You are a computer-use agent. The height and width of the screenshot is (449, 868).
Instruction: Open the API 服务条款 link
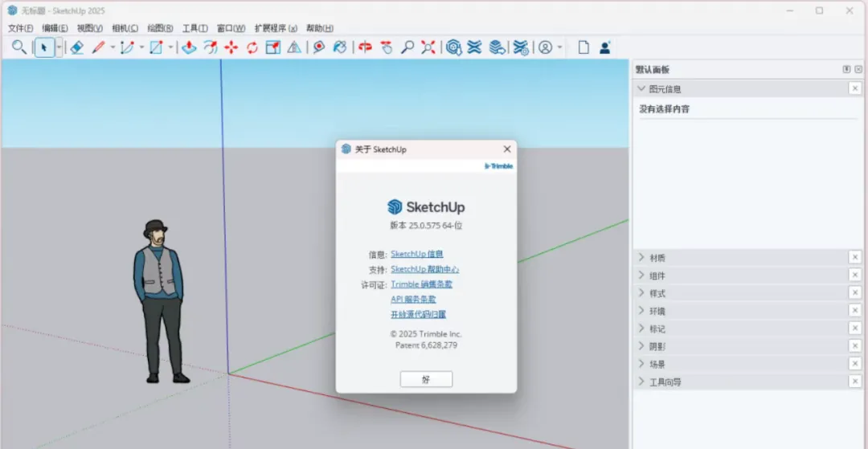click(x=413, y=299)
